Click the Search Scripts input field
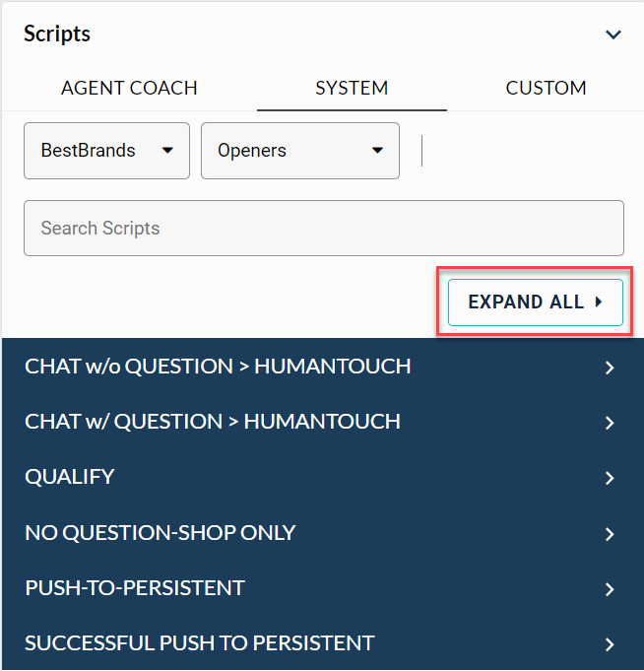 pos(323,228)
